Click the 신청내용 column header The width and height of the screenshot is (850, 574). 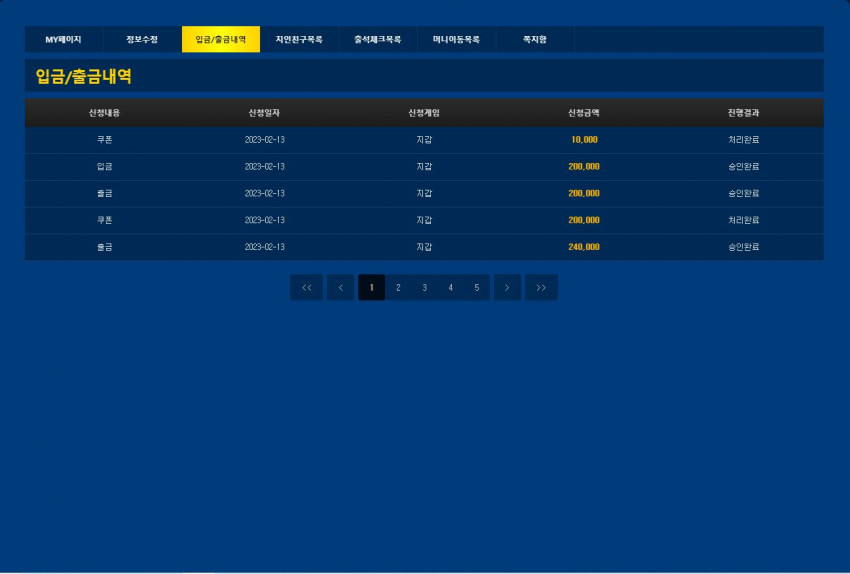point(105,113)
